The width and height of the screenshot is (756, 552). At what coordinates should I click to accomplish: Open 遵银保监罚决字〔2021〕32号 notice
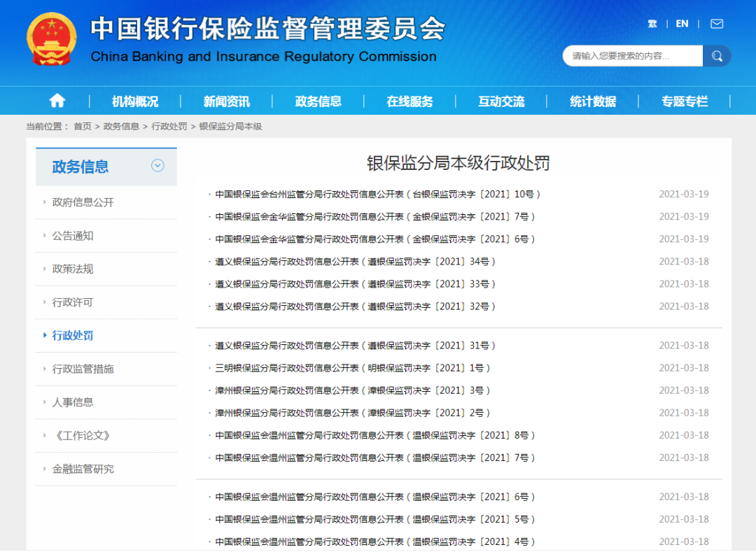356,306
